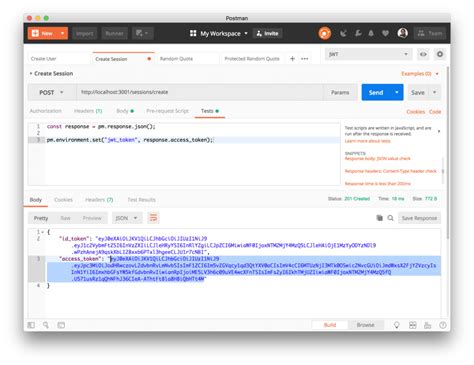The image size is (474, 365).
Task: Open the tab options ellipsis menu
Action: click(x=304, y=59)
